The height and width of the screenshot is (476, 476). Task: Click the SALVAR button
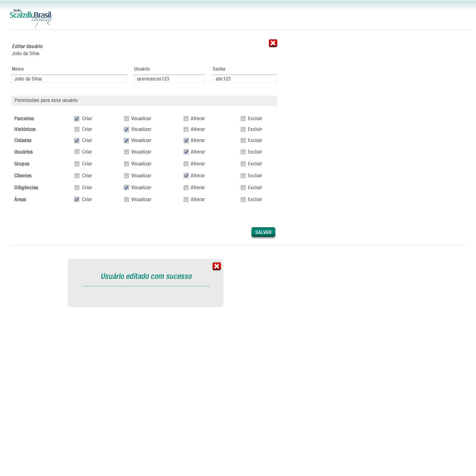point(263,232)
